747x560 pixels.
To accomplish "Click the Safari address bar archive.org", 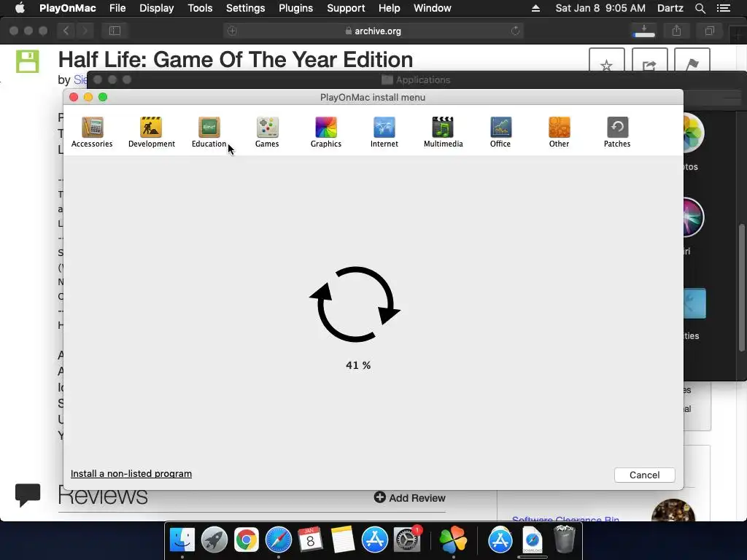I will 373,31.
